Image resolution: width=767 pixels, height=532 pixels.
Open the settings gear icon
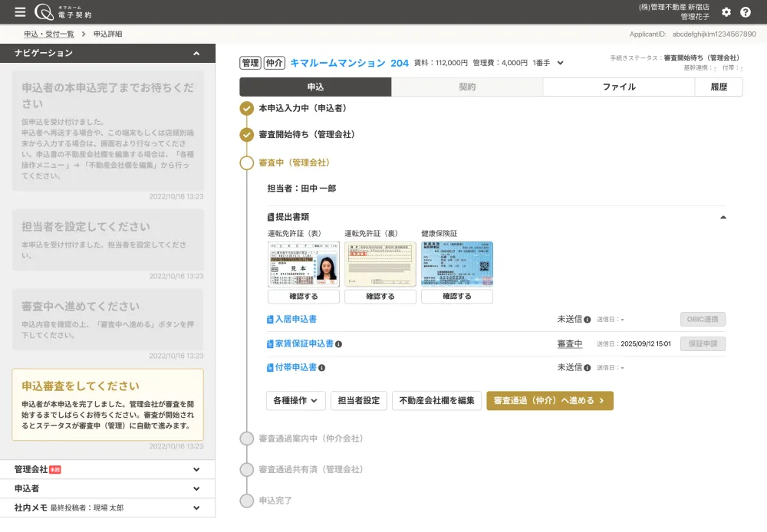(x=726, y=11)
